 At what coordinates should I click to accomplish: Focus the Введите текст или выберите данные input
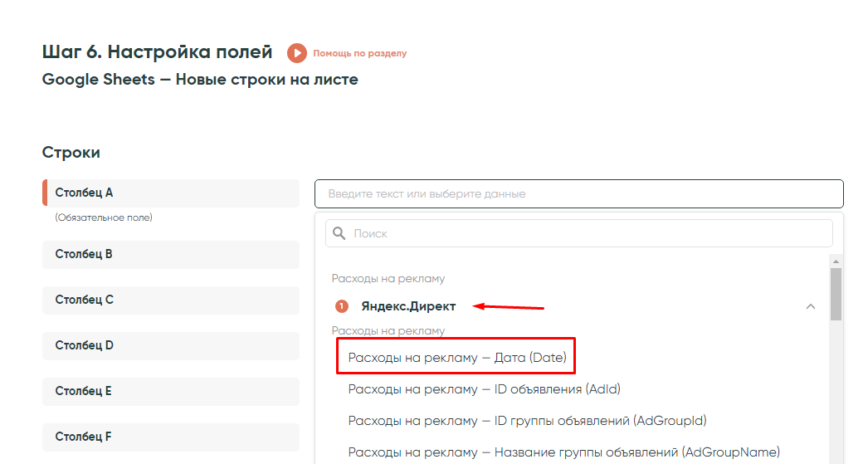click(x=578, y=193)
